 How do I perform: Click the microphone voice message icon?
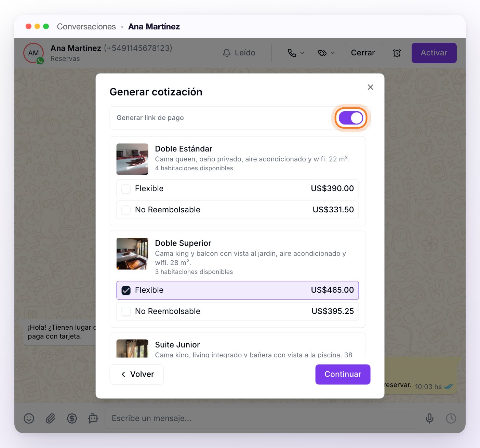point(429,418)
